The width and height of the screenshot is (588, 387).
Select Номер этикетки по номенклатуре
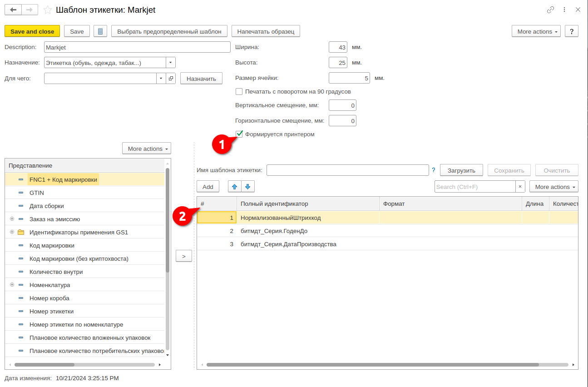(x=76, y=324)
